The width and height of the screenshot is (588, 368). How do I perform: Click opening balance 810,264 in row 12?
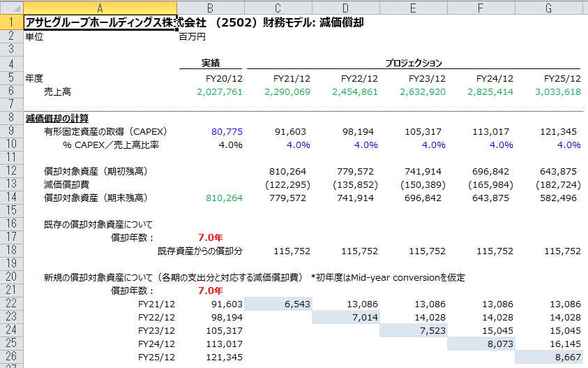tap(287, 172)
